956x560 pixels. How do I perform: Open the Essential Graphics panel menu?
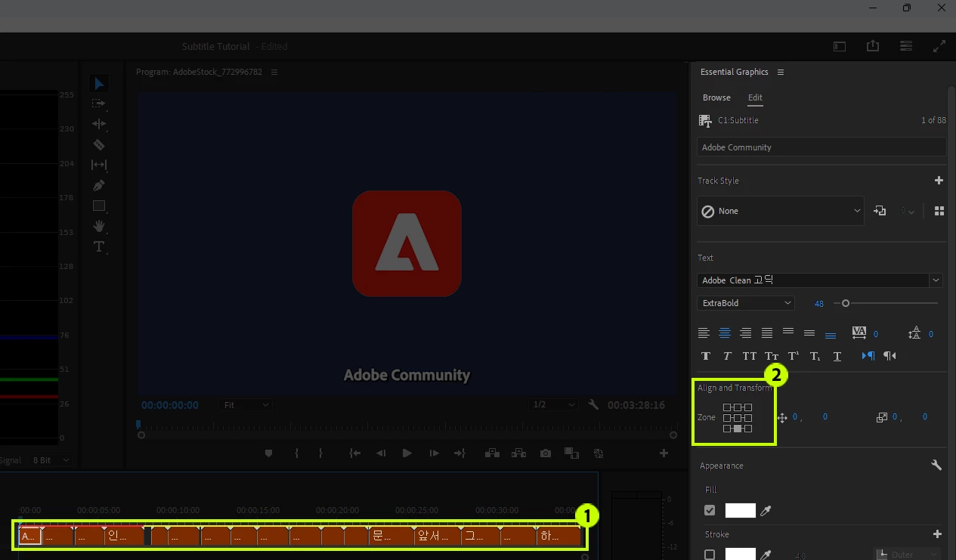[x=781, y=72]
